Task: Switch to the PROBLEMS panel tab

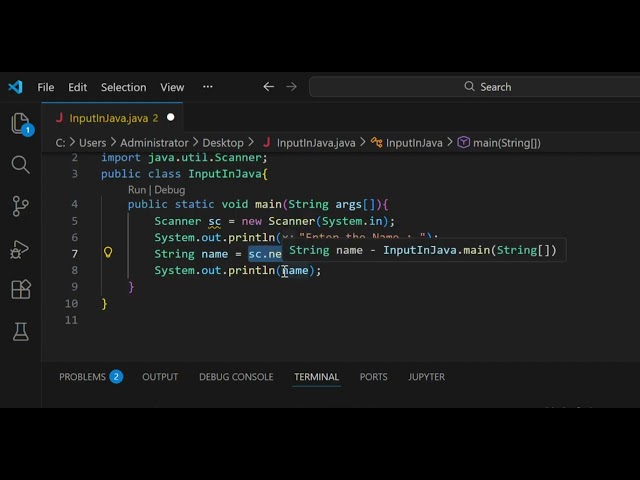Action: tap(82, 377)
